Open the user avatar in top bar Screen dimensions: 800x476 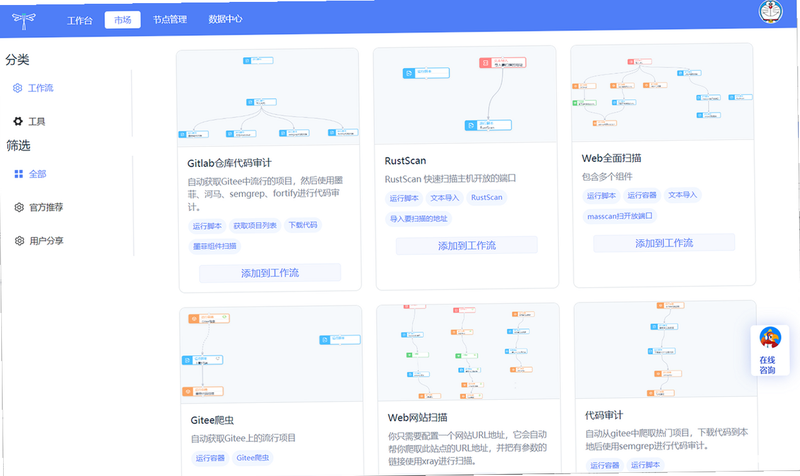770,11
